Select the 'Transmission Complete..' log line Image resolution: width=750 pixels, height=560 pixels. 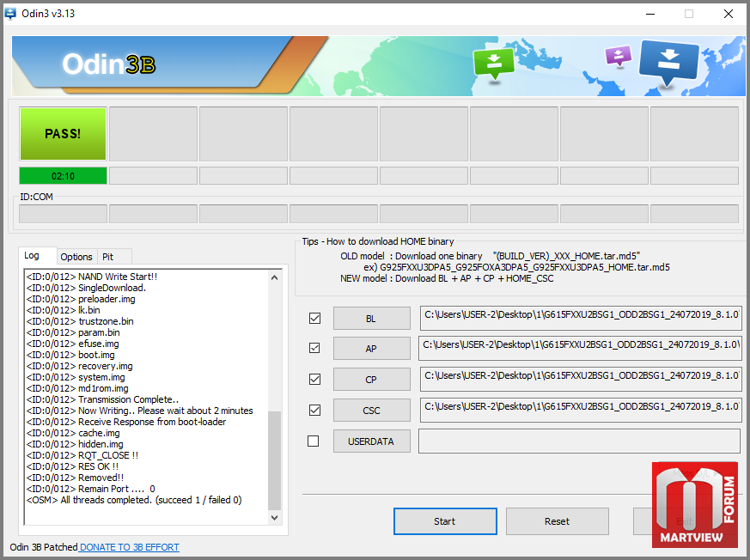point(103,399)
